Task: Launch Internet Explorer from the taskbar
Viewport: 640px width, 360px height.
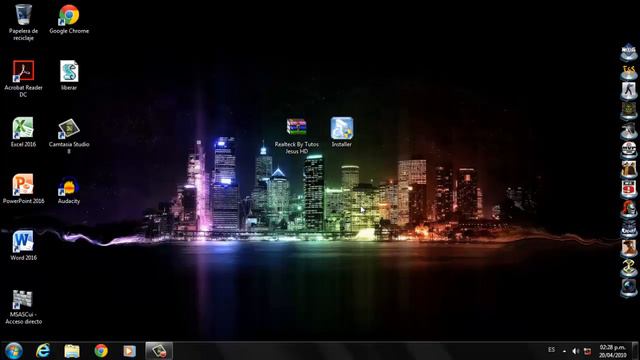Action: coord(43,351)
